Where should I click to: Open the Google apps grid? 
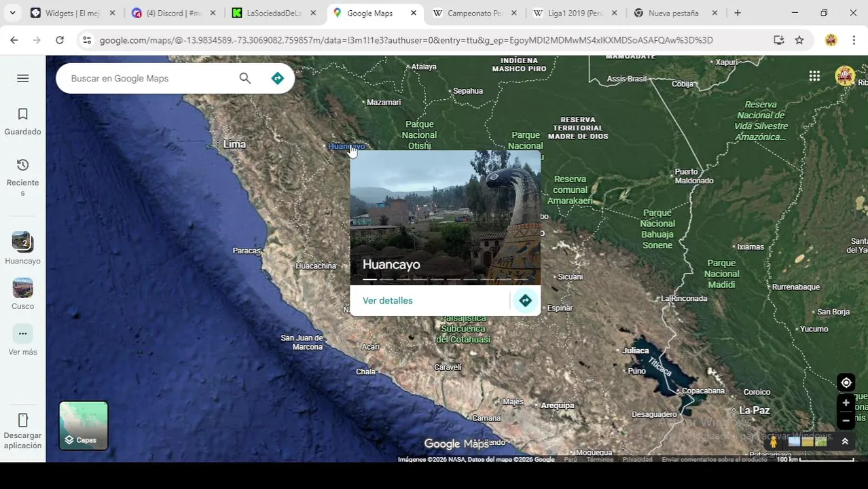click(x=814, y=76)
